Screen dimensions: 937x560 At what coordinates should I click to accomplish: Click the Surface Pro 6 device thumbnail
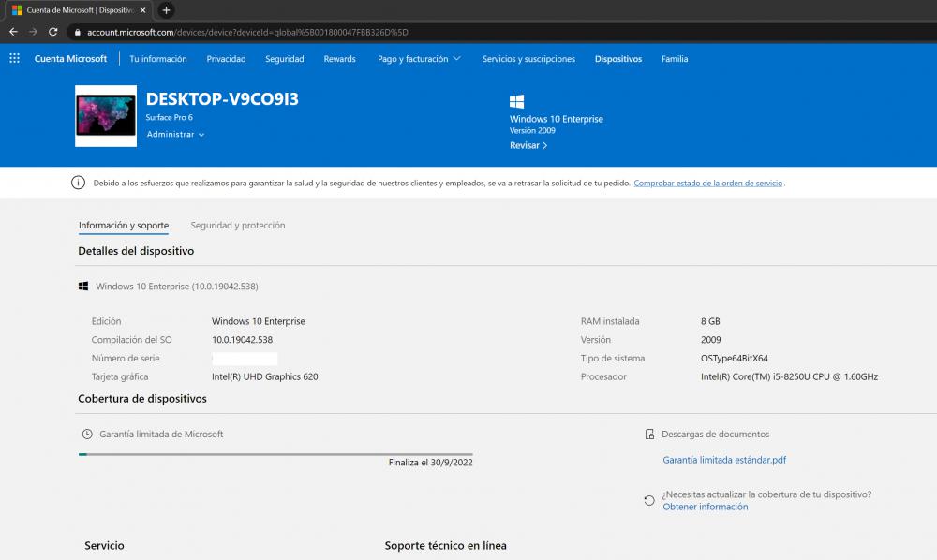(x=106, y=116)
